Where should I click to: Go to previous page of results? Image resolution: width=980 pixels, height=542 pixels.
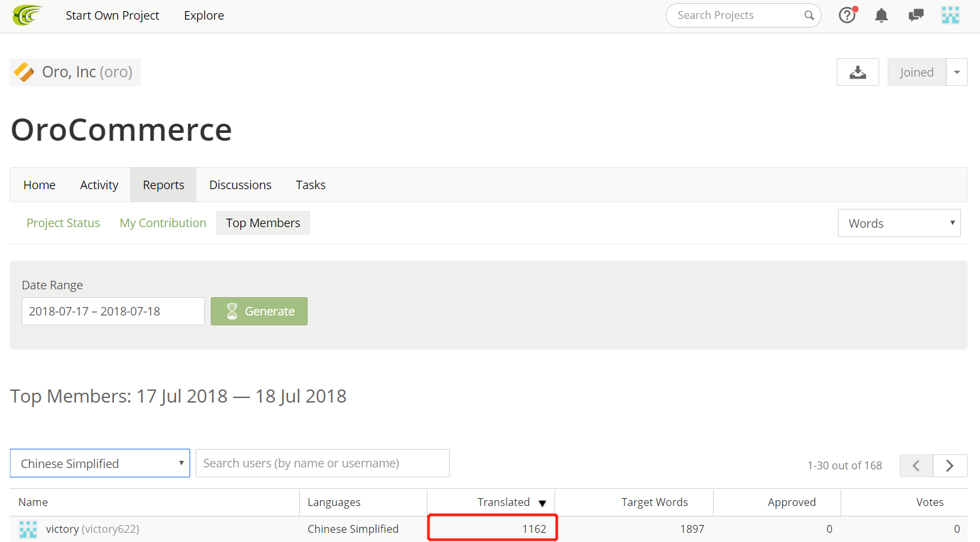coord(916,465)
